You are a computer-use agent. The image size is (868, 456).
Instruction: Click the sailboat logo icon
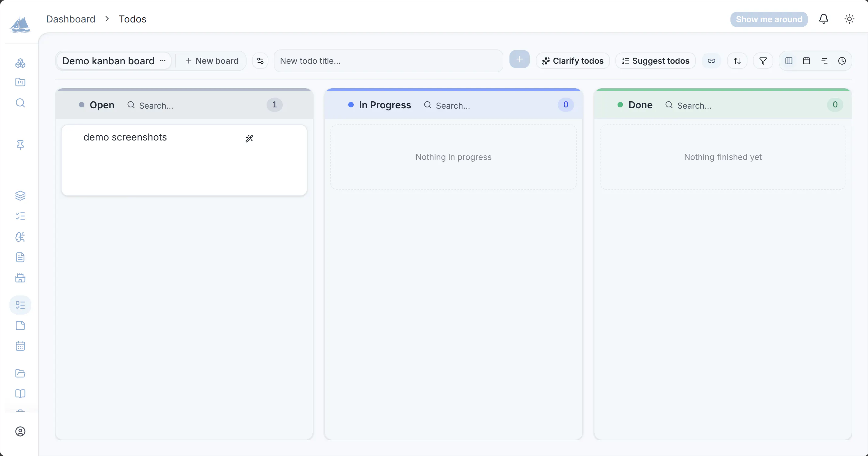click(20, 24)
